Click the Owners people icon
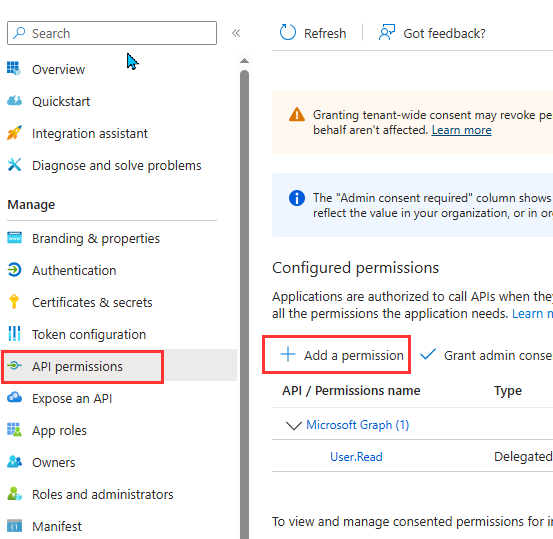Viewport: 553px width, 539px height. 14,462
